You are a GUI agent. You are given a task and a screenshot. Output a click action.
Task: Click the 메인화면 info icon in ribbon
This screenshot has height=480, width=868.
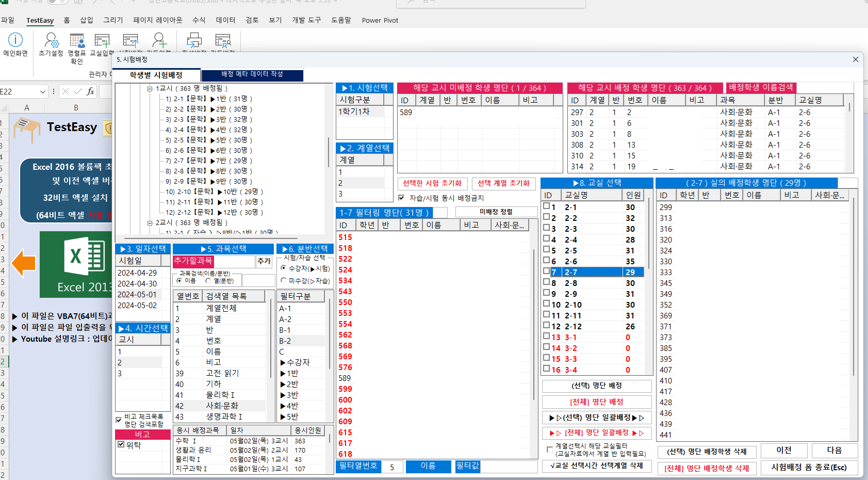pos(15,40)
